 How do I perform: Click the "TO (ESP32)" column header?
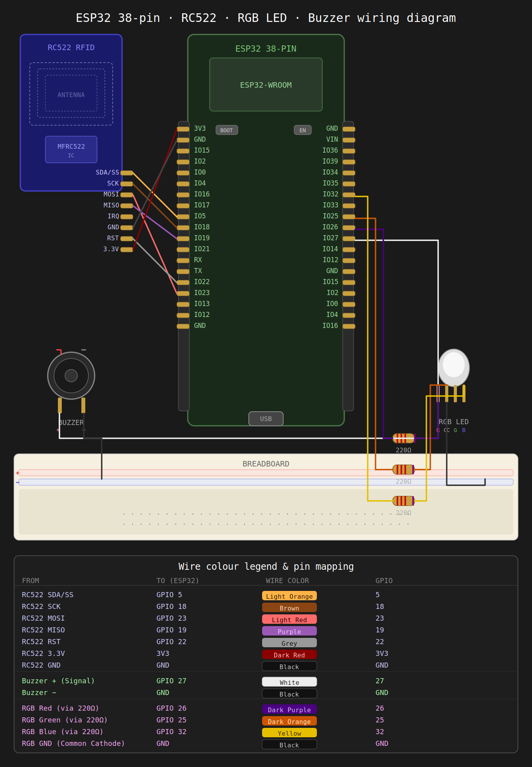tap(178, 581)
